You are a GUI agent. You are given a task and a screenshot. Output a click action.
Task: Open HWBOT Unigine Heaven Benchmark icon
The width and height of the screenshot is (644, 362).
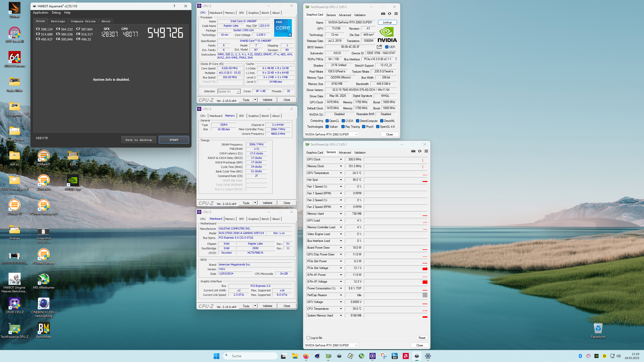coord(14,283)
